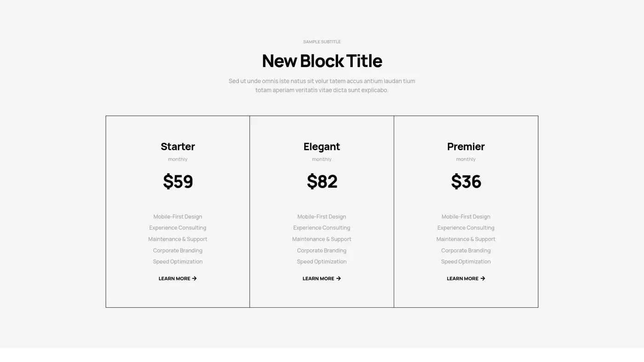This screenshot has height=362, width=644.
Task: Click Corporate Branding in the Elegant card
Action: click(x=322, y=250)
